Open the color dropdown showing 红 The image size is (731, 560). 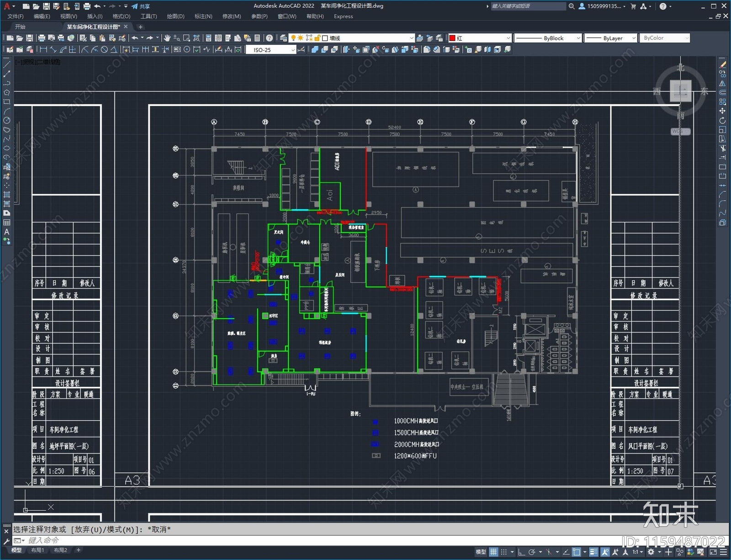click(x=508, y=38)
